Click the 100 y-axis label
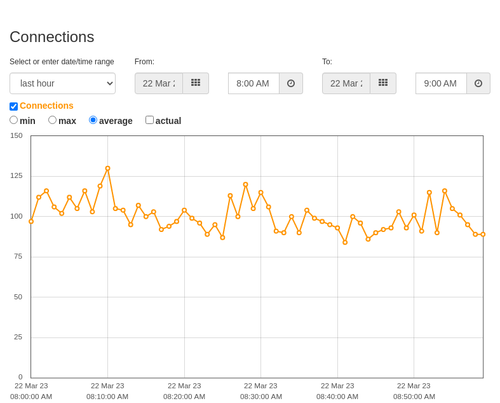Image resolution: width=500 pixels, height=403 pixels. [16, 216]
